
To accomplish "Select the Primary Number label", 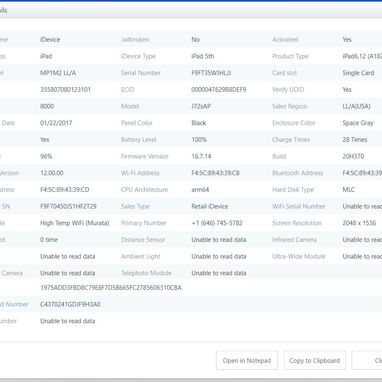I will click(x=144, y=223).
